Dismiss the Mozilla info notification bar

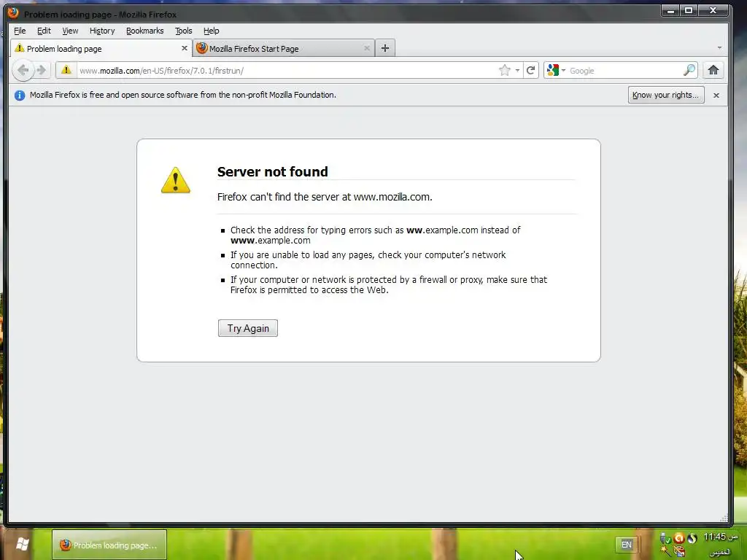click(x=716, y=96)
